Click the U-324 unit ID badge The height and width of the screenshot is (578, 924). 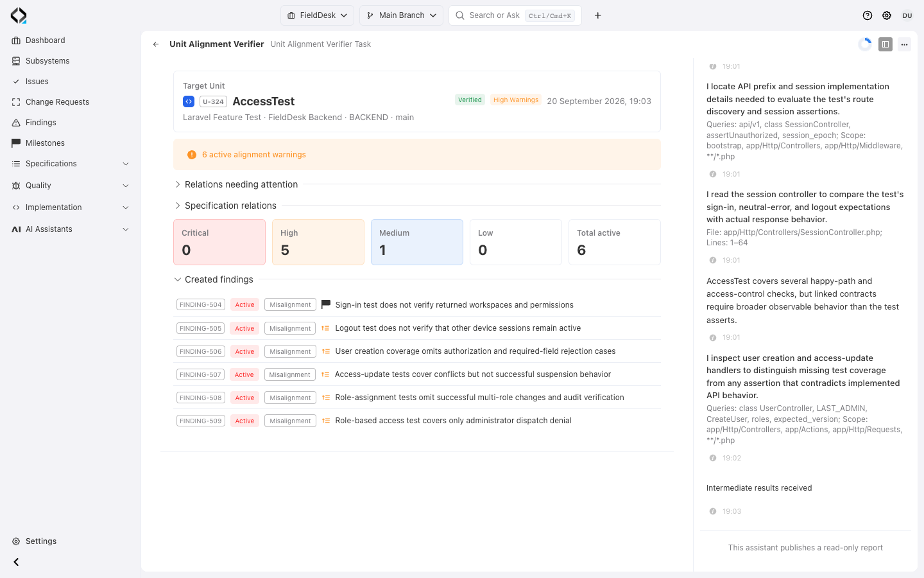click(213, 101)
